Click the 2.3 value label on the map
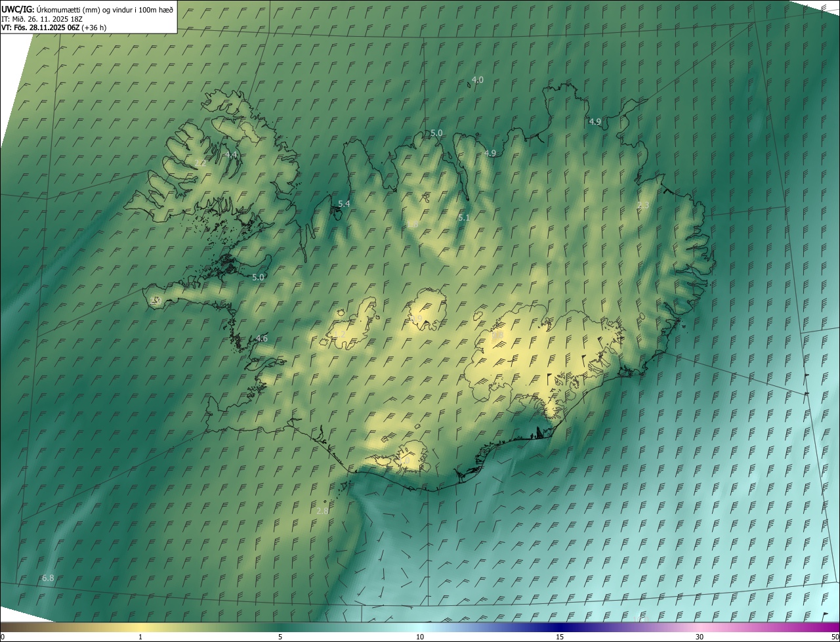 [643, 205]
